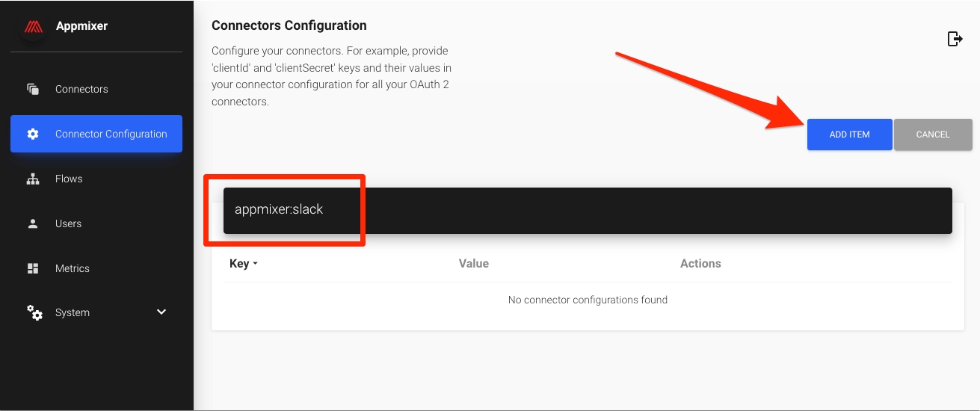Click the logout icon in top-right corner

point(955,39)
